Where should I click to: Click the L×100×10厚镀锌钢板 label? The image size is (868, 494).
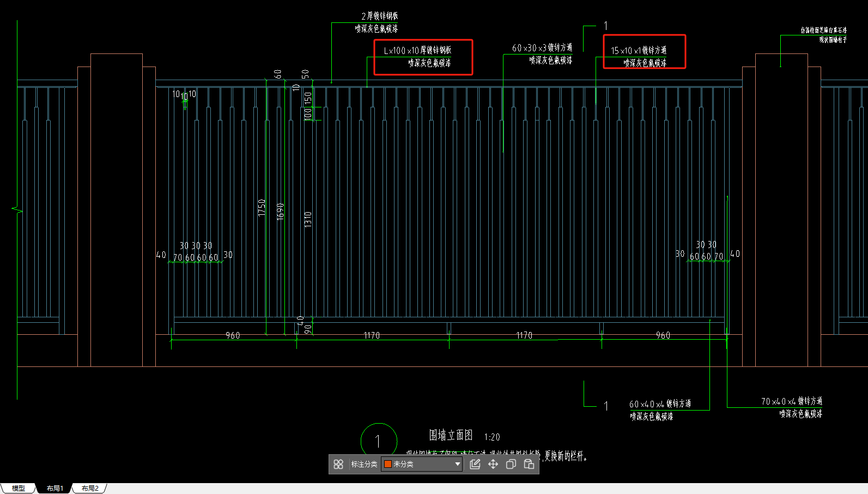pos(417,51)
